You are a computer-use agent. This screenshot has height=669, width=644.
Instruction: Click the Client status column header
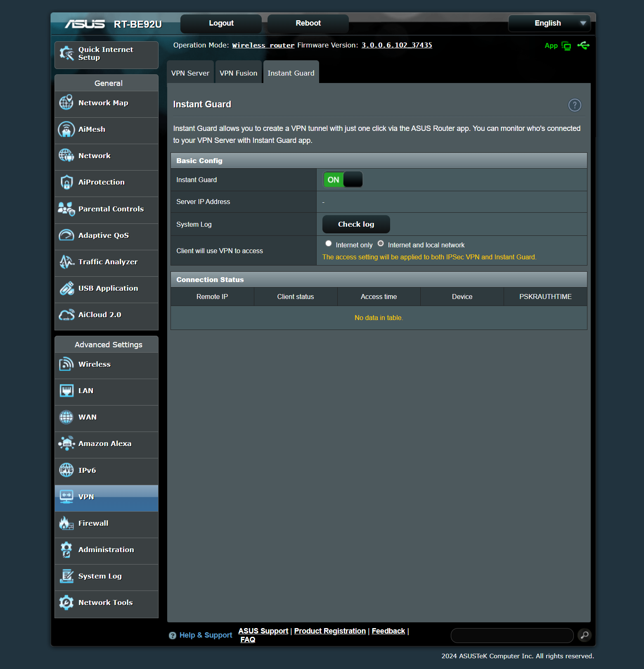tap(296, 297)
